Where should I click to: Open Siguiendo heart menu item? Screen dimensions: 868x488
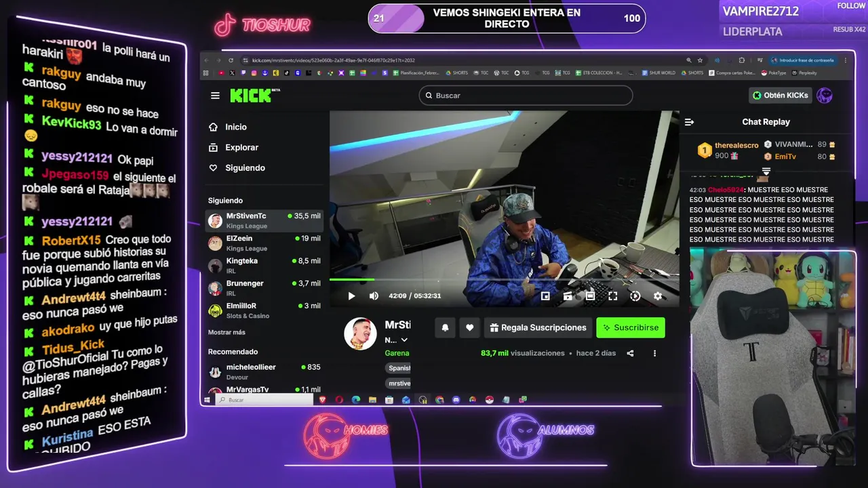tap(237, 167)
